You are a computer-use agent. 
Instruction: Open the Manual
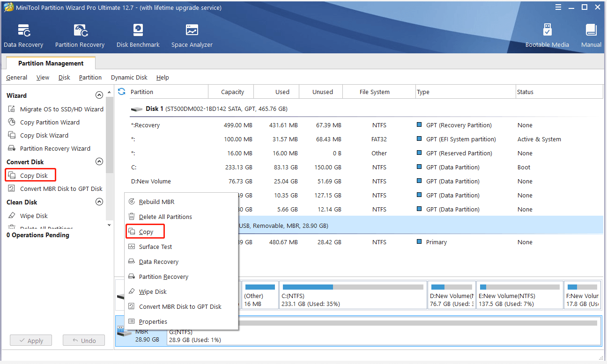click(x=591, y=36)
